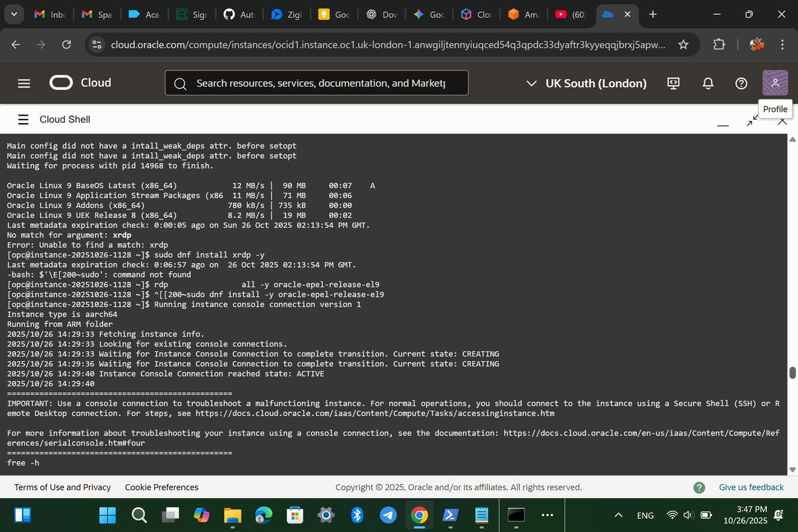Open the Notepad taskbar app
The width and height of the screenshot is (798, 532).
tap(482, 515)
